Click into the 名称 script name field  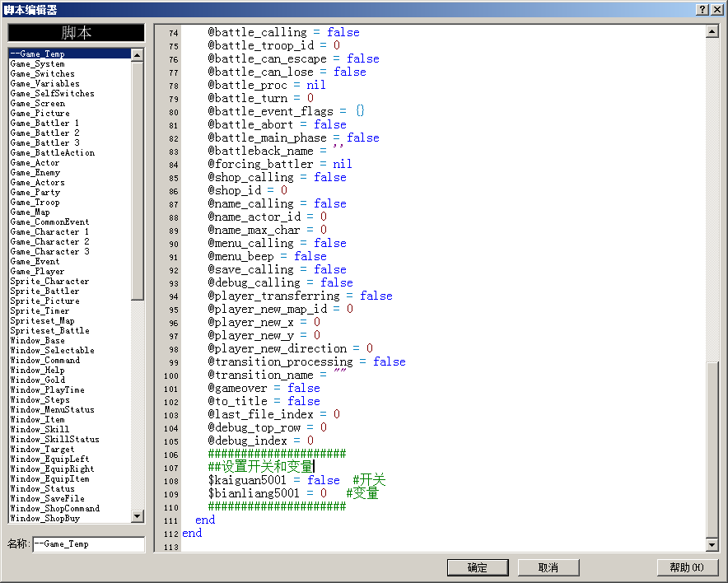89,544
